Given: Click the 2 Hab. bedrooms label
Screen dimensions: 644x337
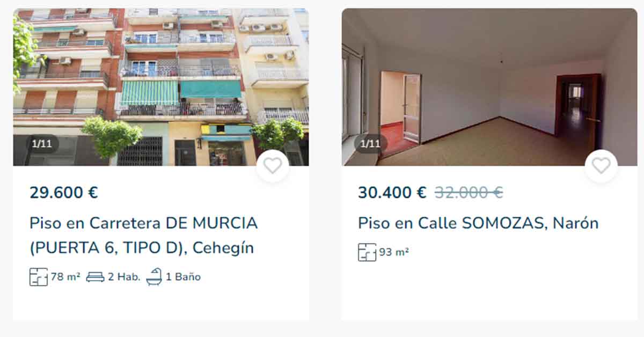Looking at the screenshot, I should [x=124, y=277].
